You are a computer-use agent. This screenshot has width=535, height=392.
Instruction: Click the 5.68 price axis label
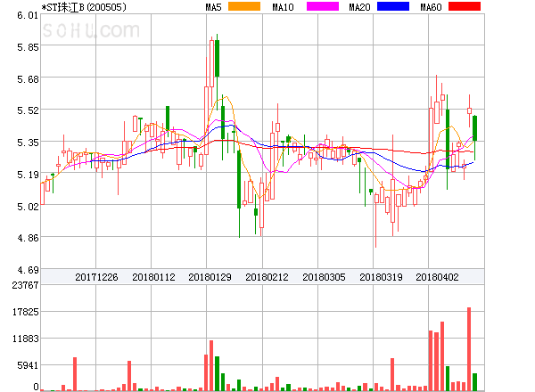pos(28,79)
